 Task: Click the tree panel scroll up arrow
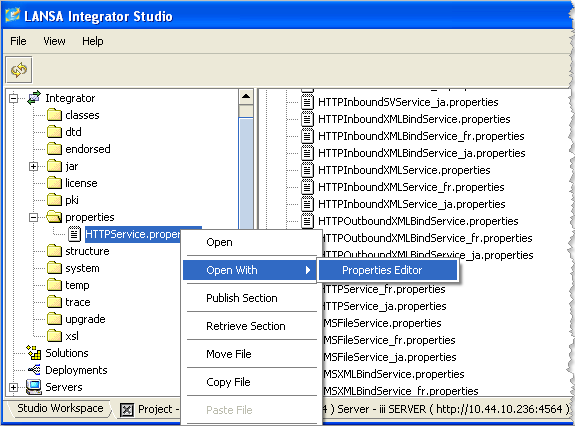point(246,97)
